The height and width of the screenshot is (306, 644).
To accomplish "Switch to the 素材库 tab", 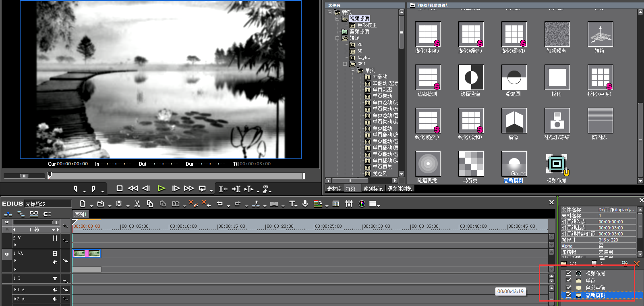I will point(334,189).
